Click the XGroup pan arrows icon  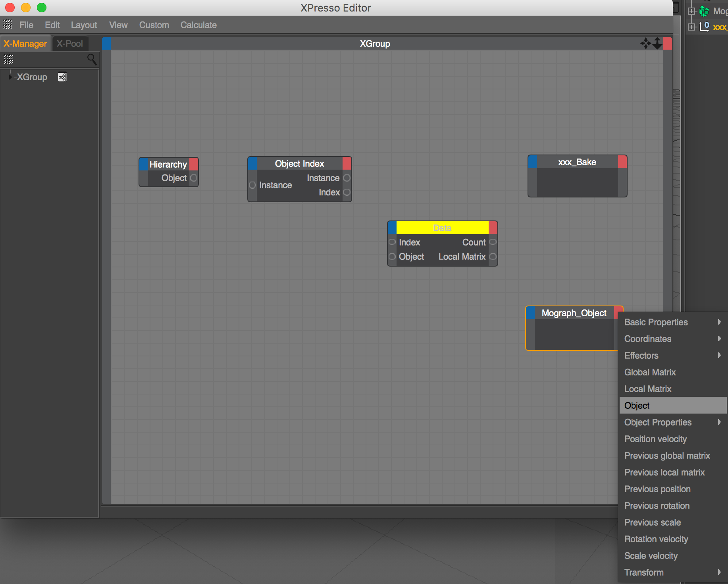(x=645, y=43)
